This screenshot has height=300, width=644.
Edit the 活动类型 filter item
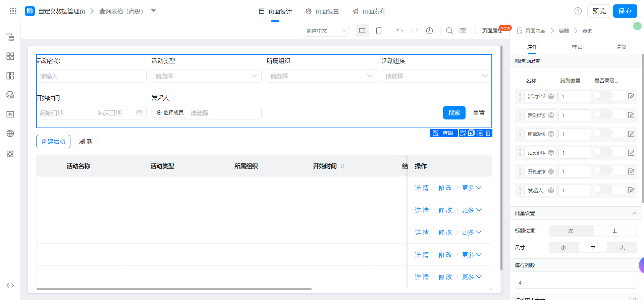coord(631,115)
